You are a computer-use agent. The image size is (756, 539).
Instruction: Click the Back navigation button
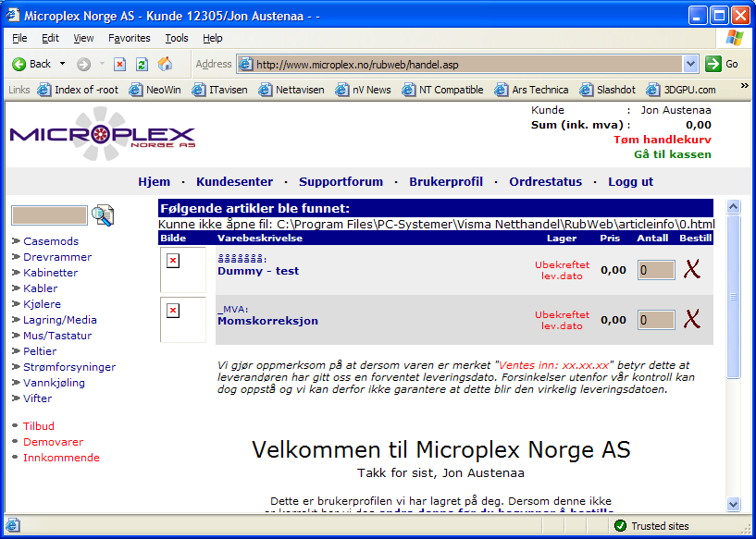pyautogui.click(x=31, y=64)
